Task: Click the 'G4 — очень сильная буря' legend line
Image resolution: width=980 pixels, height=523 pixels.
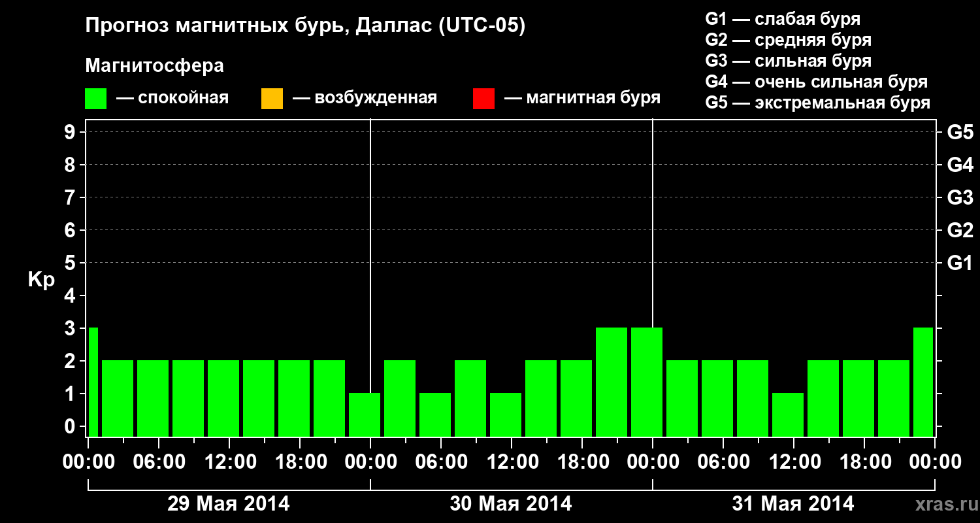Action: tap(817, 82)
